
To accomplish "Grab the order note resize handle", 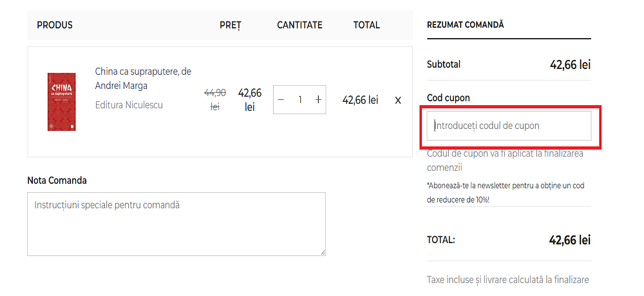I will (x=322, y=252).
